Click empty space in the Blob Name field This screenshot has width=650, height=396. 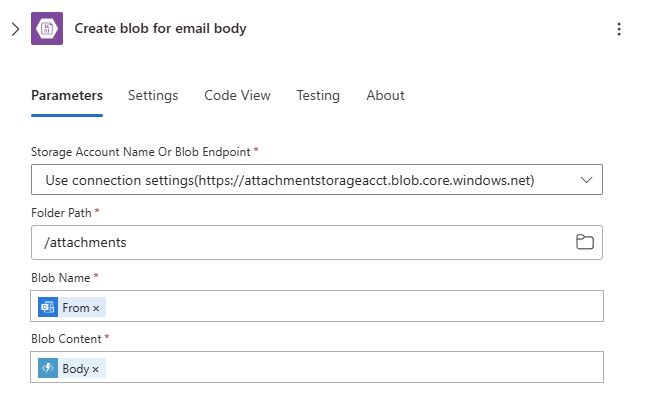(x=352, y=306)
